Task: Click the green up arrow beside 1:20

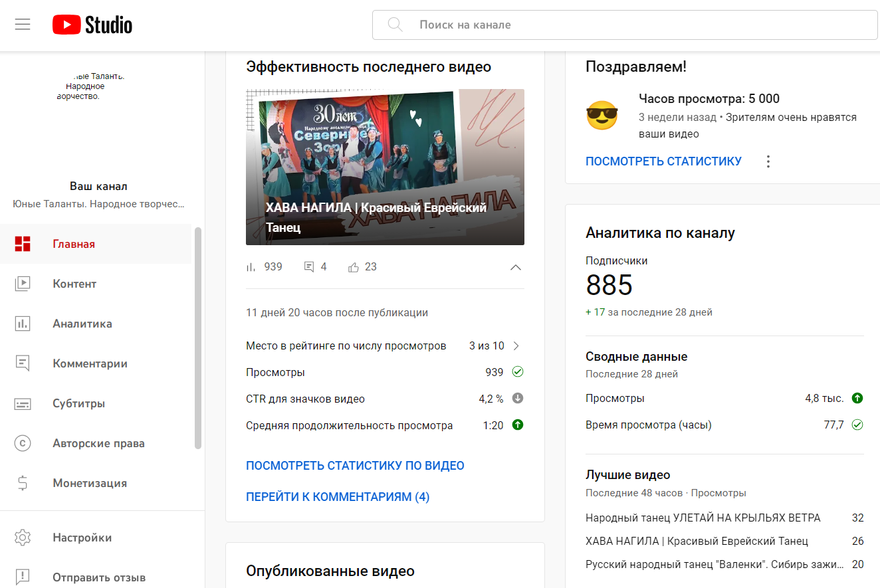Action: pyautogui.click(x=518, y=425)
